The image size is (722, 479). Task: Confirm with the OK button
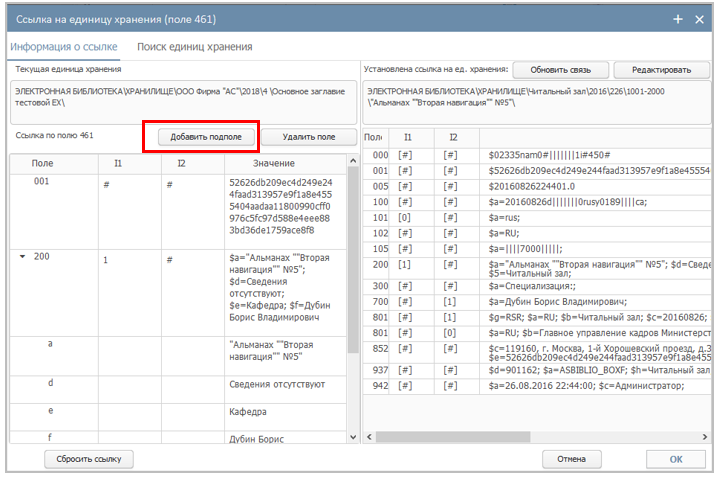676,459
